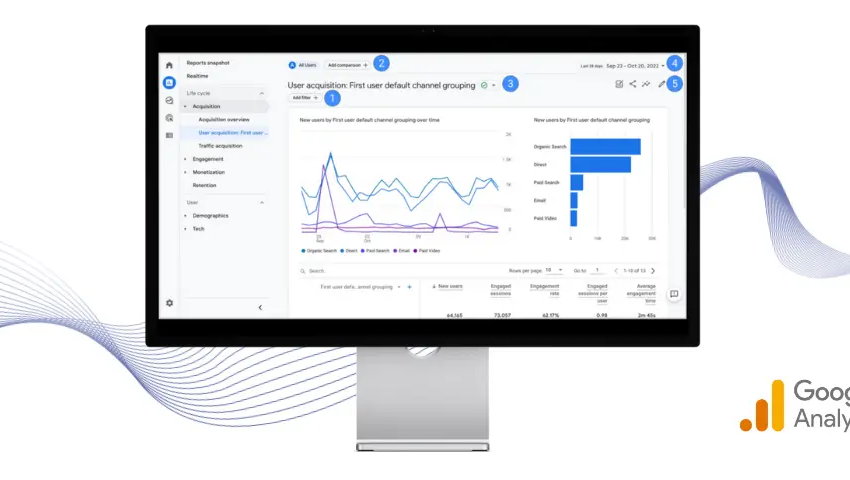Viewport: 850px width, 480px height.
Task: Click the pencil Customize report icon
Action: click(x=660, y=84)
